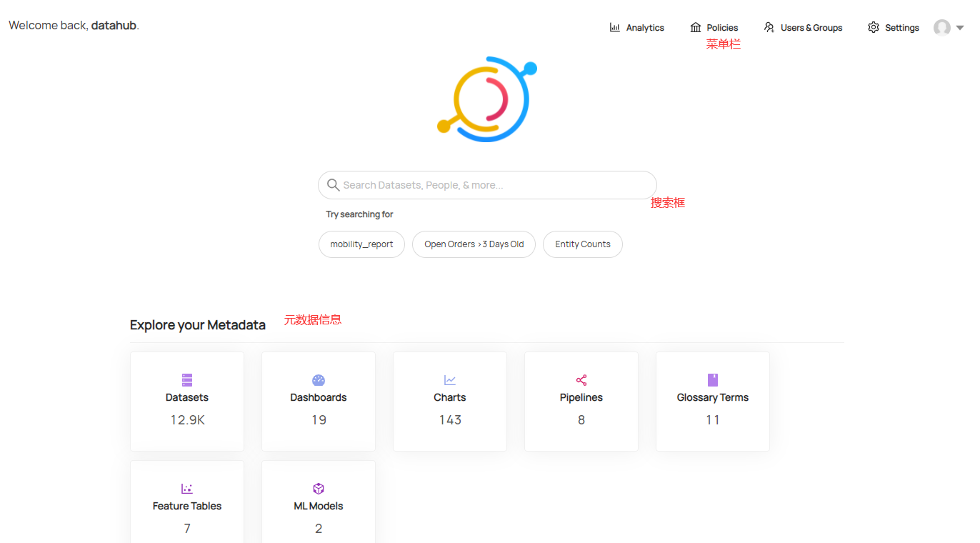The height and width of the screenshot is (543, 980).
Task: Open the Pipelines card label
Action: pos(581,397)
